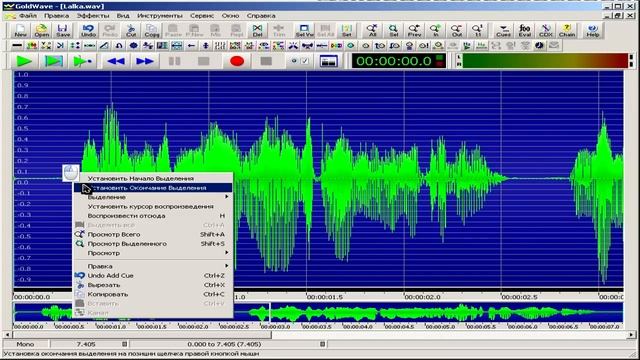This screenshot has width=640, height=360.
Task: Click the 00:00:02.0 time ruler mark
Action: 422,297
